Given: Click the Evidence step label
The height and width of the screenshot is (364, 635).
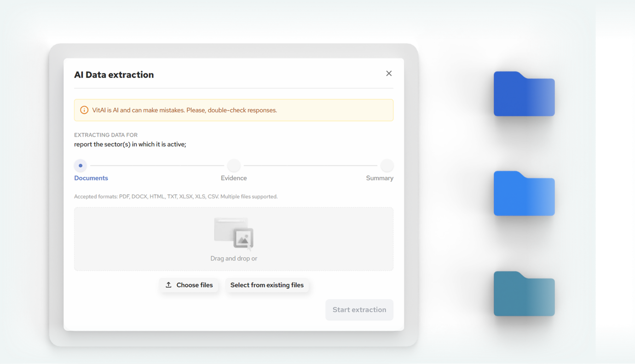Looking at the screenshot, I should (234, 178).
